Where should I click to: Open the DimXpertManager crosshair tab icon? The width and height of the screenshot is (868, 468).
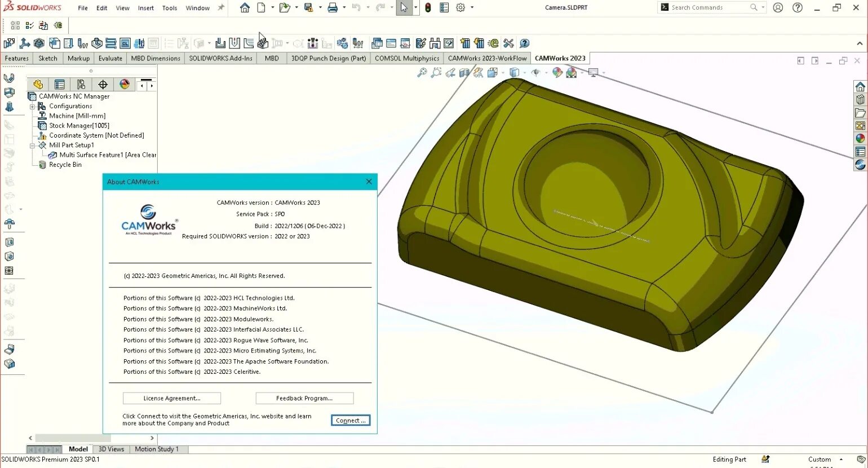click(103, 84)
